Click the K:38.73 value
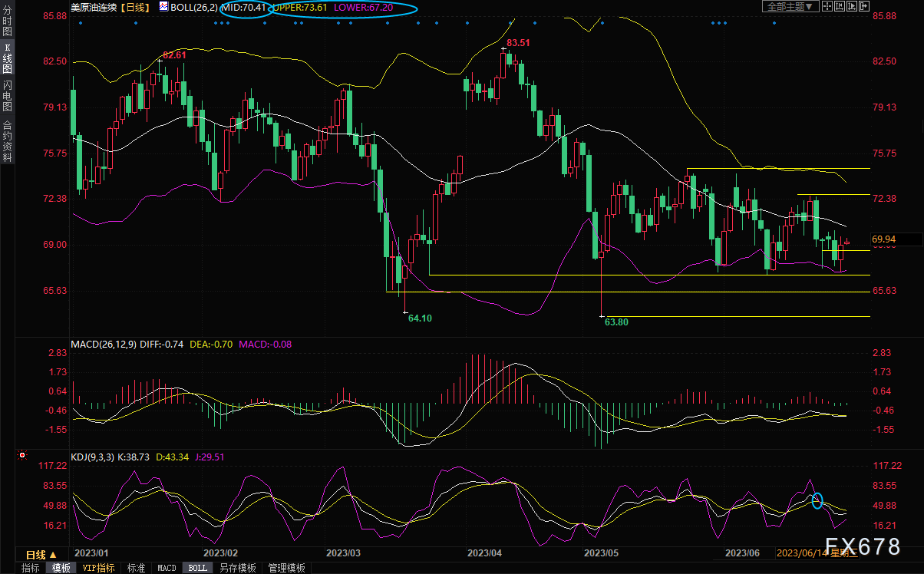 pos(133,457)
